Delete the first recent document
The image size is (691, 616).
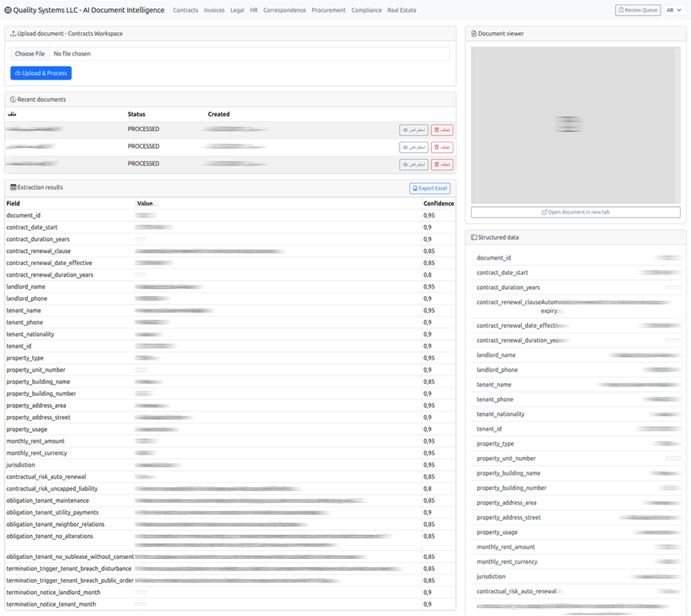442,130
